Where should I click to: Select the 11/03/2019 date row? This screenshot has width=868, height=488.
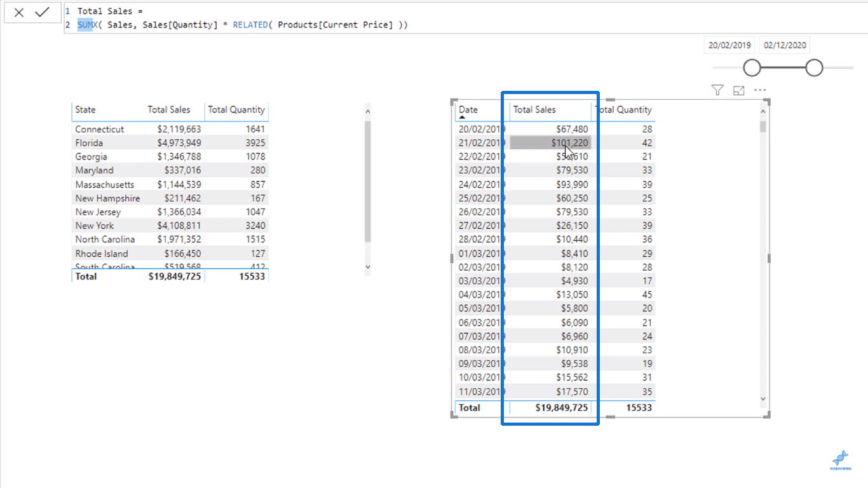tap(555, 391)
